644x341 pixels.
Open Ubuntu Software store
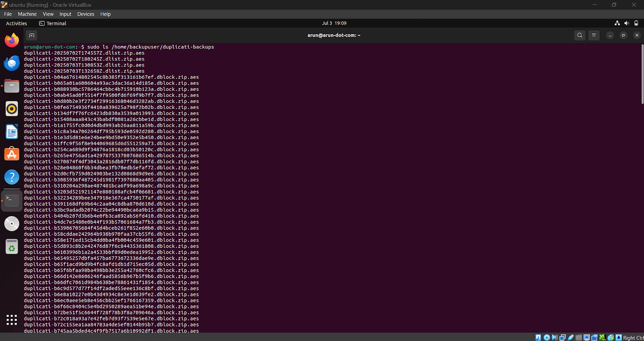point(12,154)
